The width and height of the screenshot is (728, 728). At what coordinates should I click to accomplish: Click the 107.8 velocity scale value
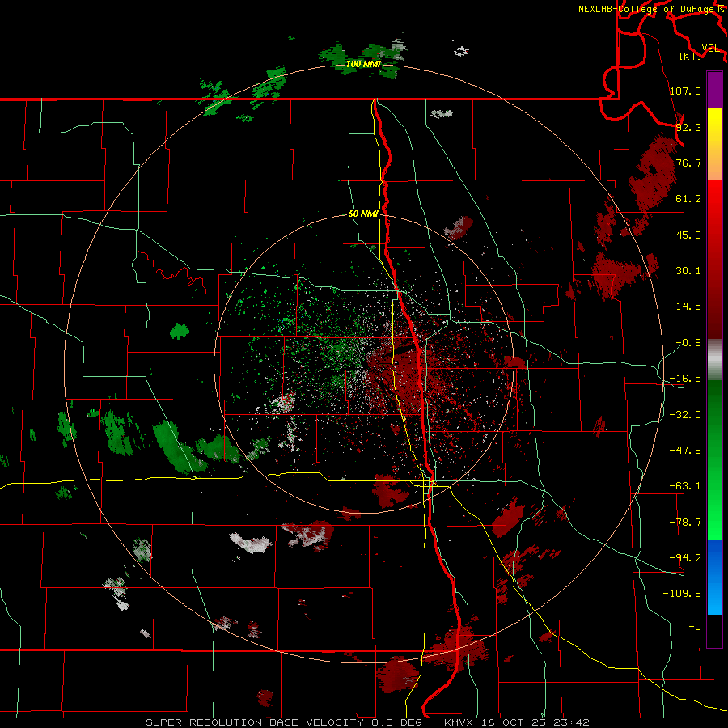685,91
